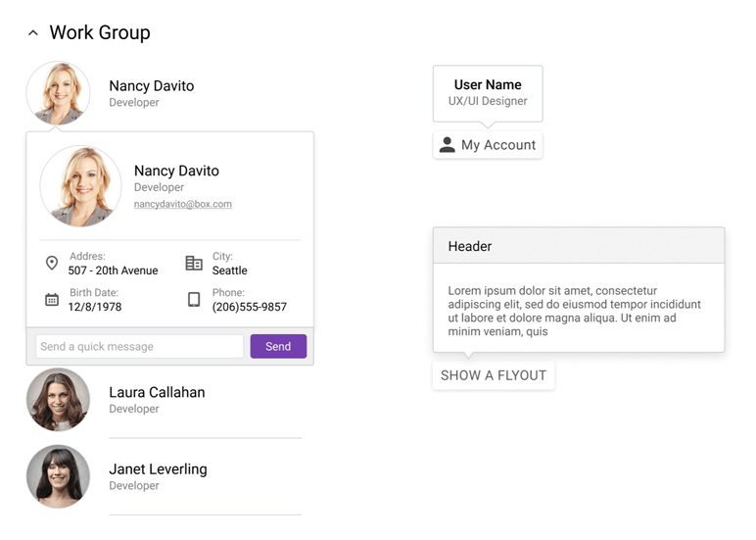Click Nancy Davito's large profile photo
756x540 pixels.
coord(81,186)
